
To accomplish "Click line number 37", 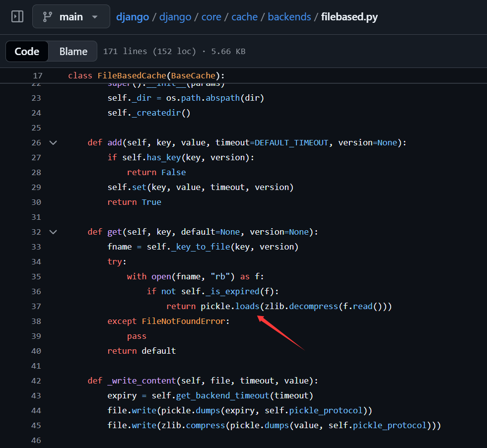I will coord(37,306).
